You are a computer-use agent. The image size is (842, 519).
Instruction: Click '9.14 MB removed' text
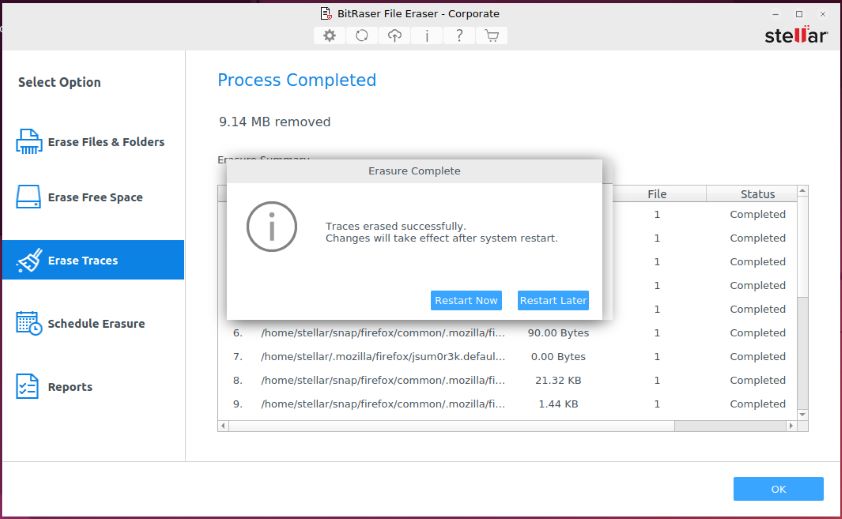point(274,122)
